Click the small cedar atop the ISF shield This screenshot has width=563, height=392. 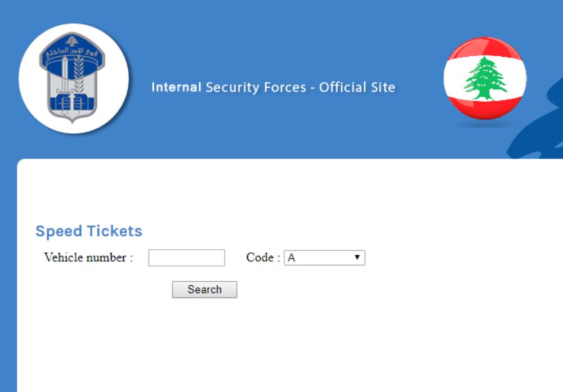pos(72,42)
